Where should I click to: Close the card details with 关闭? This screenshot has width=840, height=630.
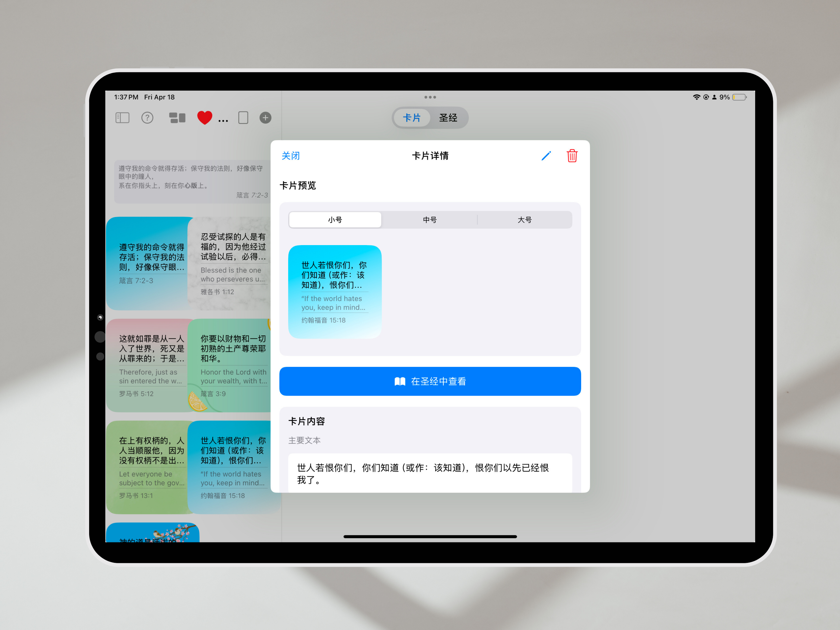[x=291, y=156]
